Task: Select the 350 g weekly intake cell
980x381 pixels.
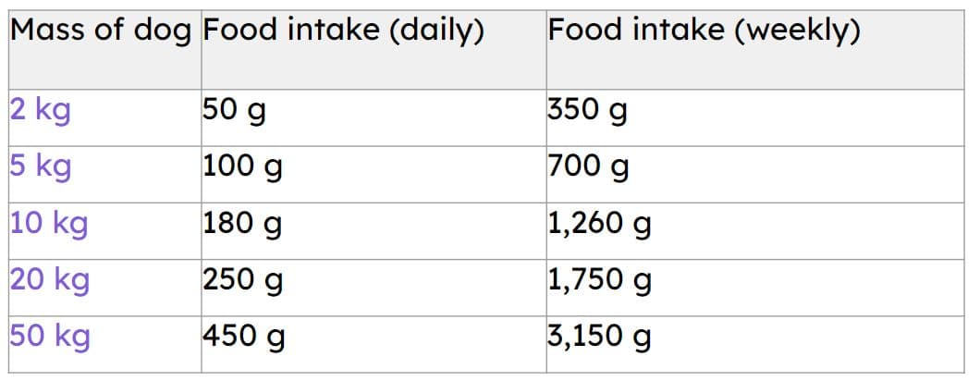Action: [588, 111]
